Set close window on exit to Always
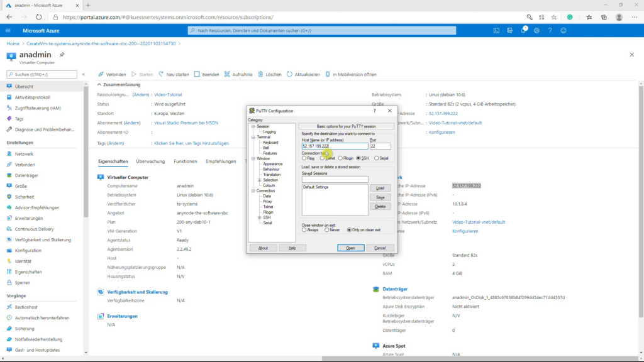 (304, 230)
